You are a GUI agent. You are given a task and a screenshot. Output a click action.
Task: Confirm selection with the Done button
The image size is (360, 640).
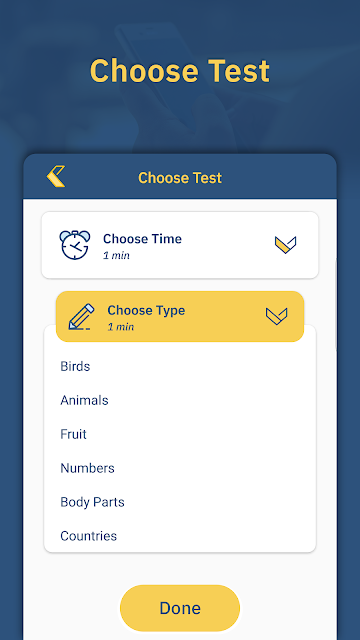point(180,608)
